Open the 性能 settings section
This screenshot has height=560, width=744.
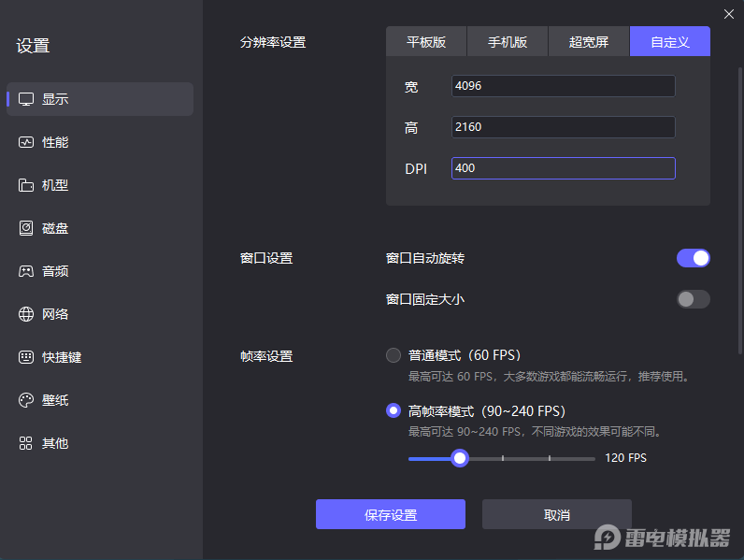tap(100, 142)
